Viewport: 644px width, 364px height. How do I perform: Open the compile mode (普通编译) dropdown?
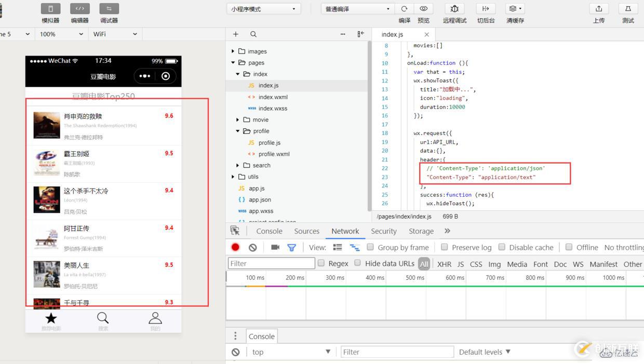356,8
